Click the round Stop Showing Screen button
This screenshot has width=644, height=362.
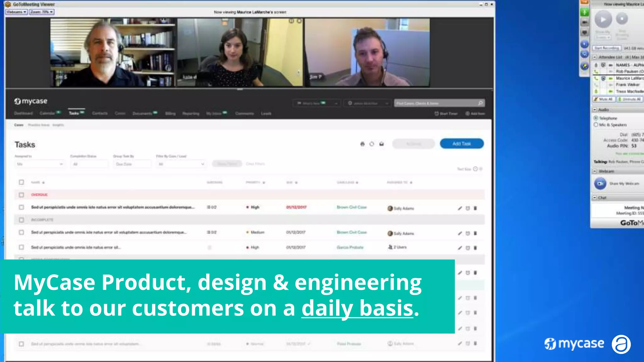coord(622,19)
